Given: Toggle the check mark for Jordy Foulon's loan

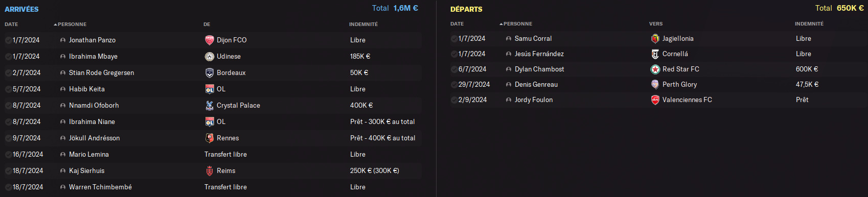Looking at the screenshot, I should (454, 100).
